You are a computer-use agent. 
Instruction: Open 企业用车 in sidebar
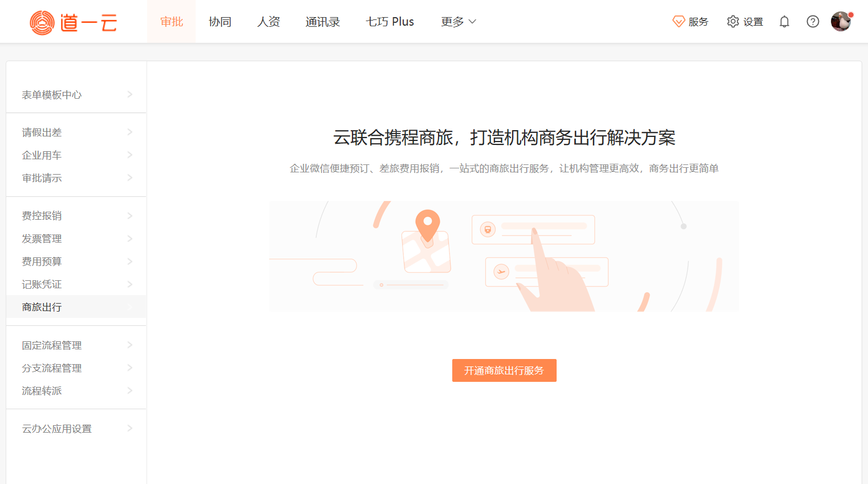[x=76, y=155]
